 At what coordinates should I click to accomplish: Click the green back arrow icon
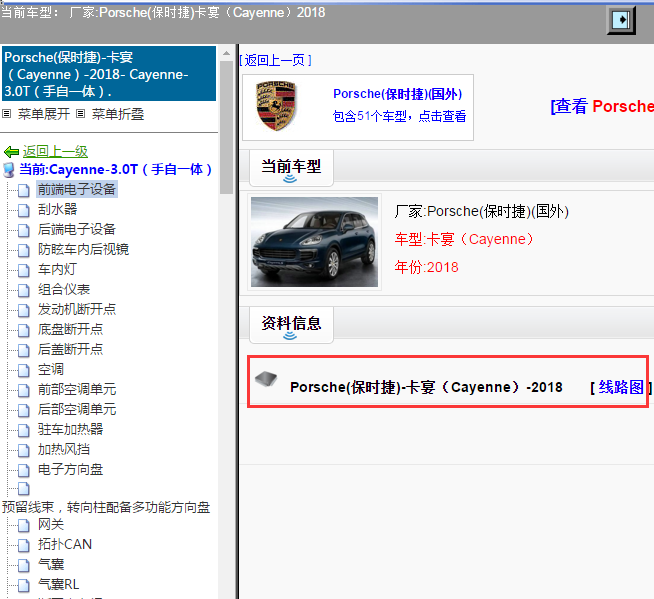[x=11, y=151]
